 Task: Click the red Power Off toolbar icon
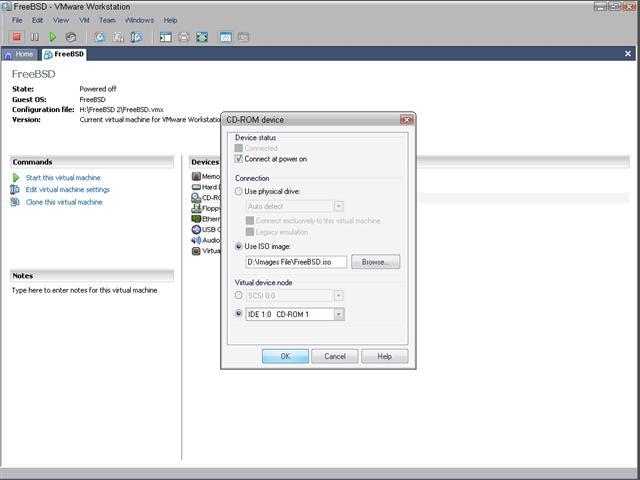point(16,37)
